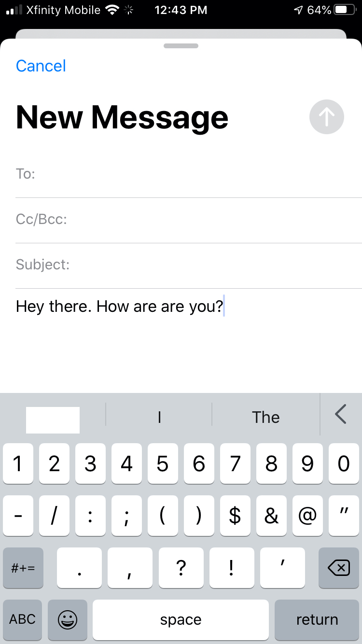Focus the To: recipient field
The image size is (362, 644).
(x=189, y=174)
